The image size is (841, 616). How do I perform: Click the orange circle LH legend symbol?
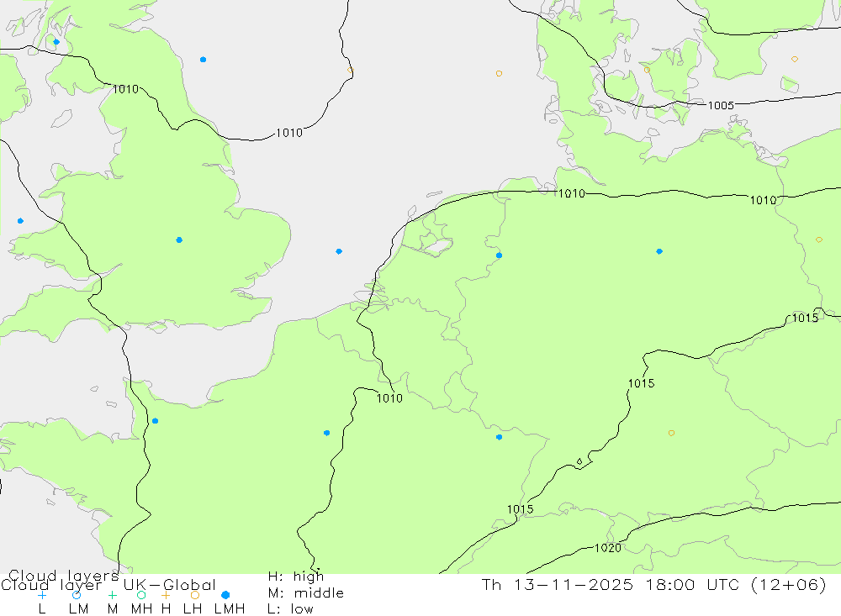[195, 595]
